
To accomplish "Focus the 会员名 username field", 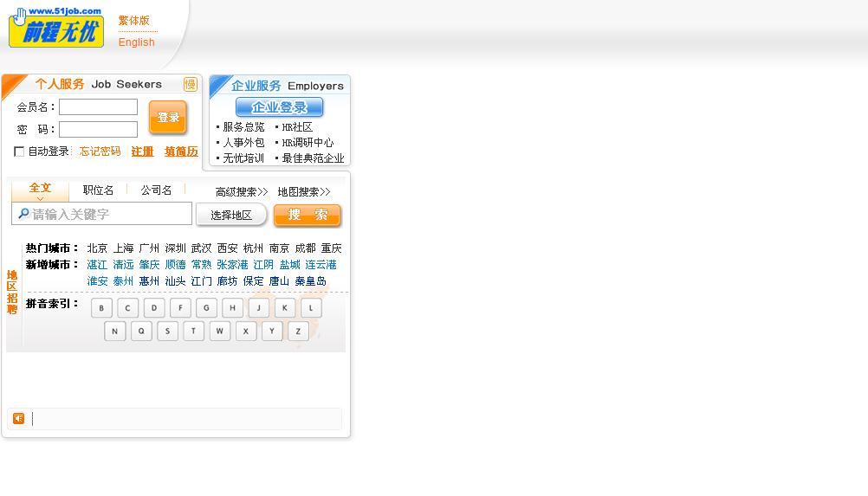I will click(x=98, y=106).
